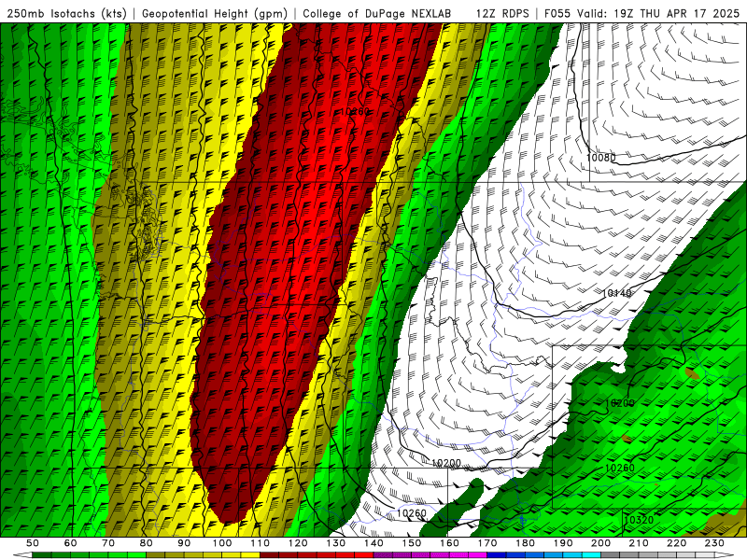The height and width of the screenshot is (560, 747).
Task: Pick the blue segment of the color bar
Action: tap(543, 555)
